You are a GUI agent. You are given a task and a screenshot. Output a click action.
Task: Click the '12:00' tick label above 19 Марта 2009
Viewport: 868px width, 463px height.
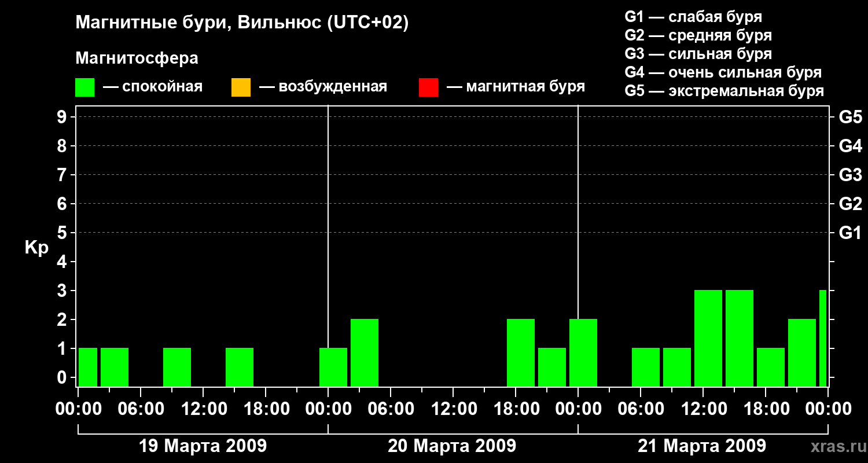(203, 409)
